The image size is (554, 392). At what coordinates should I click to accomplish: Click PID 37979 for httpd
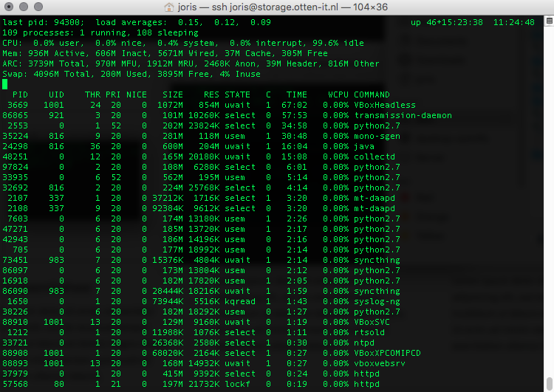pos(16,374)
